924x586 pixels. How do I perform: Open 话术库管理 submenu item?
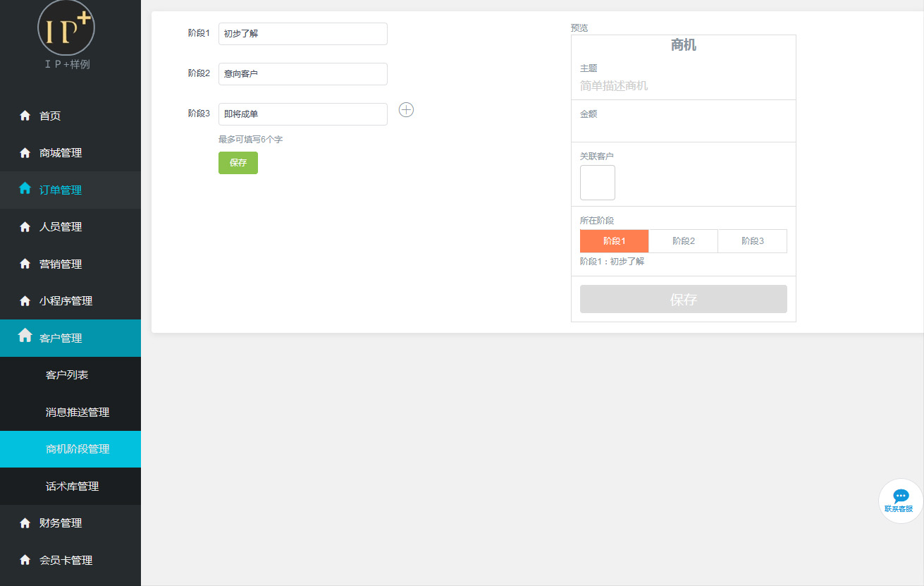click(x=72, y=486)
